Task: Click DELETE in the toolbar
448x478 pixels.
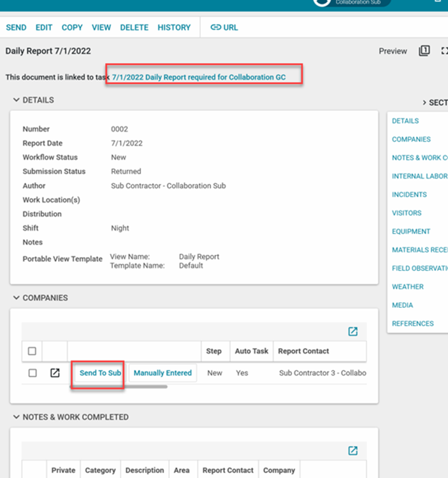Action: [134, 27]
